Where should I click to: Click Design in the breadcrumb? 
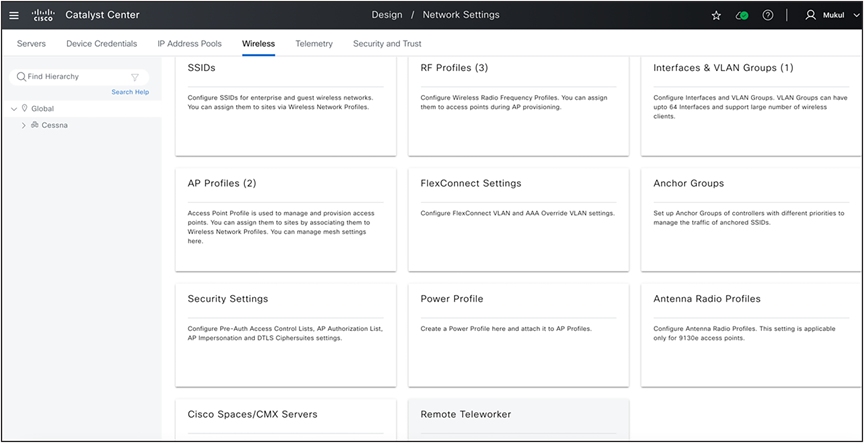[x=387, y=15]
